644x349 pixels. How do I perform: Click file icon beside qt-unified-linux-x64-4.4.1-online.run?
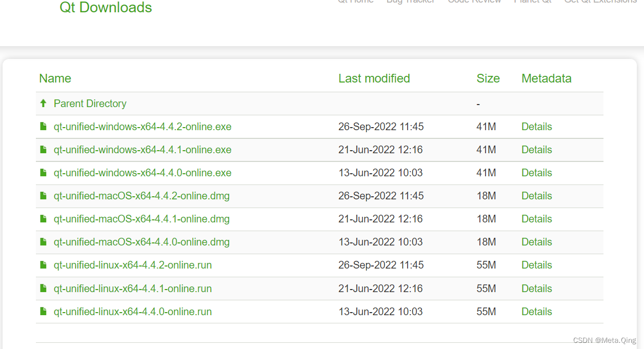pyautogui.click(x=44, y=289)
